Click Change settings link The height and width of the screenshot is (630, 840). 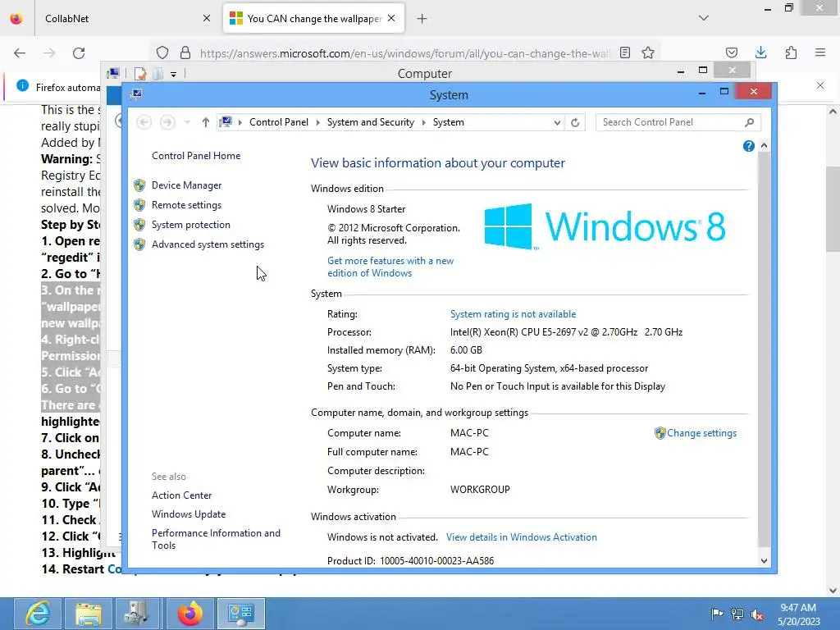coord(701,433)
